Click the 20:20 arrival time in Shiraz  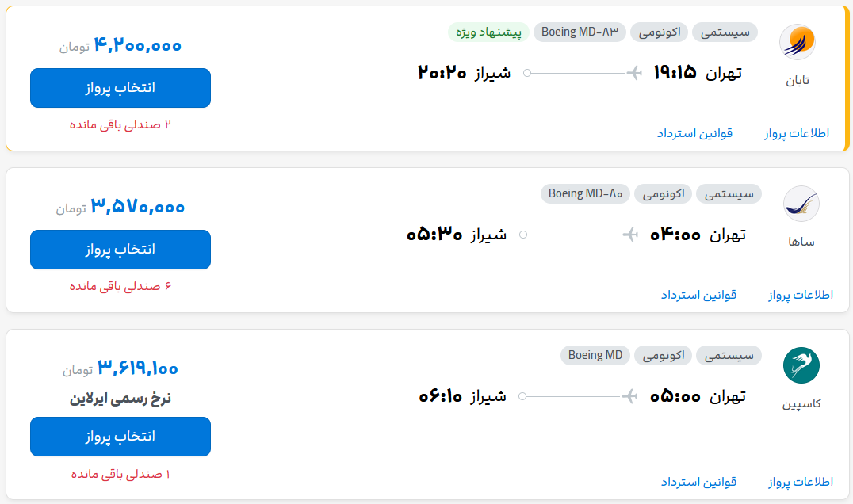pyautogui.click(x=442, y=73)
